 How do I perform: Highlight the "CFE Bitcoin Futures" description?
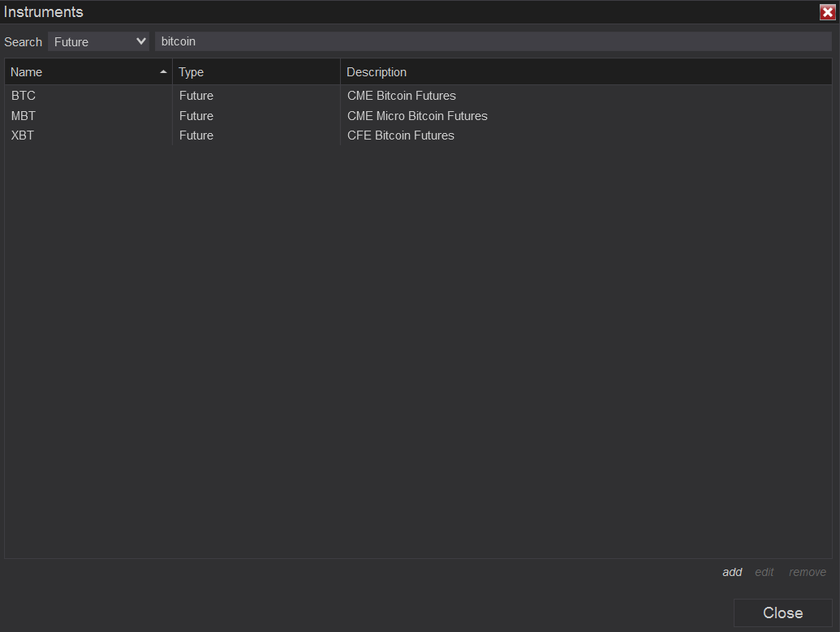coord(401,135)
